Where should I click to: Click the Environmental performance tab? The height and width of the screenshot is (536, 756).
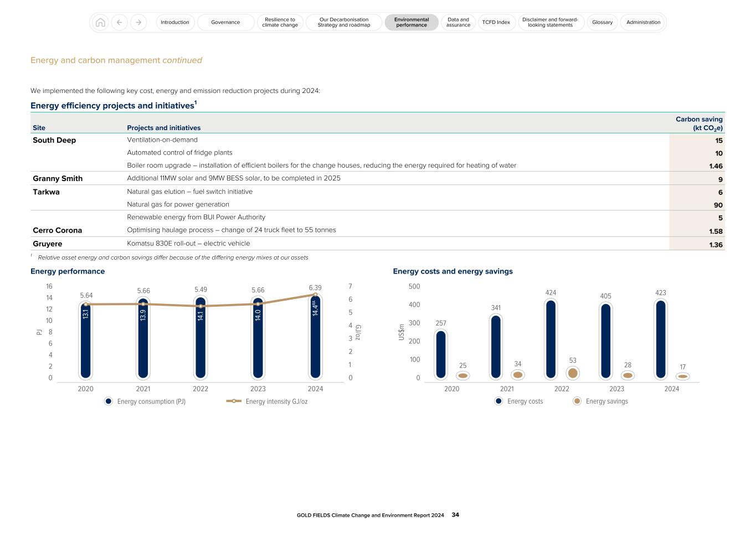point(412,22)
